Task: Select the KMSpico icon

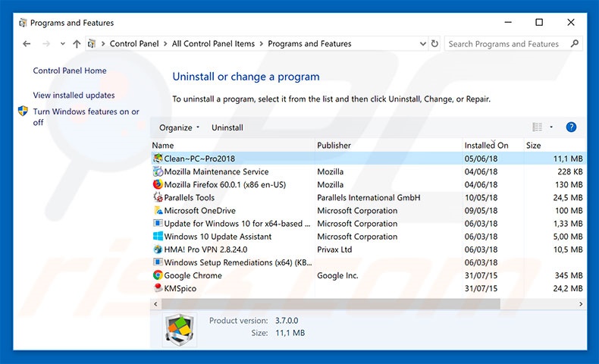Action: click(158, 287)
